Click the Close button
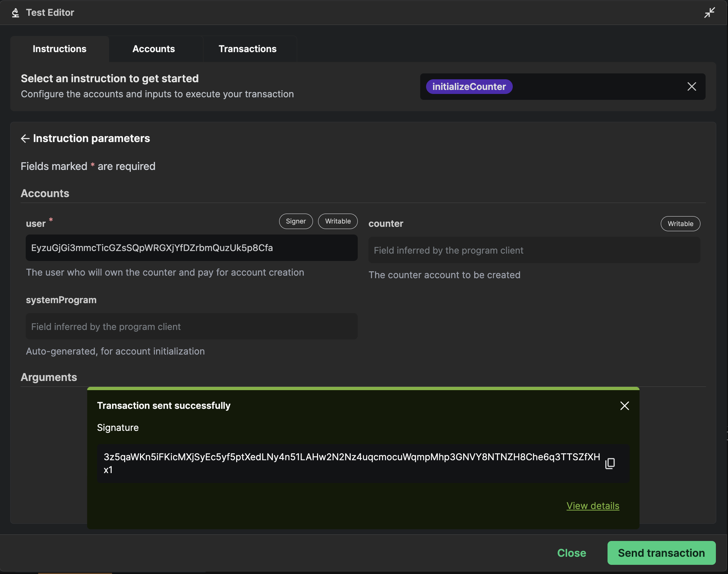The width and height of the screenshot is (728, 574). (x=572, y=553)
